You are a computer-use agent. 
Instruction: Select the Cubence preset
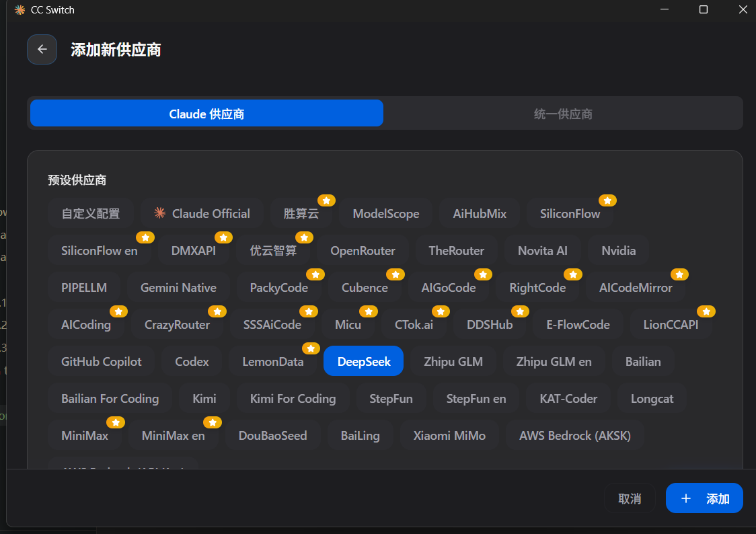[x=365, y=288]
